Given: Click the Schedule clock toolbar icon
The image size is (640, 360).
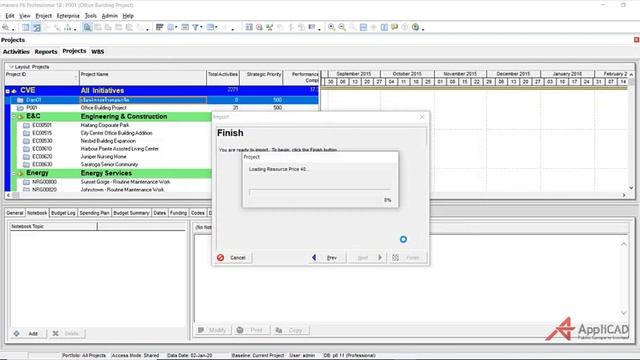Looking at the screenshot, I should click(x=259, y=27).
